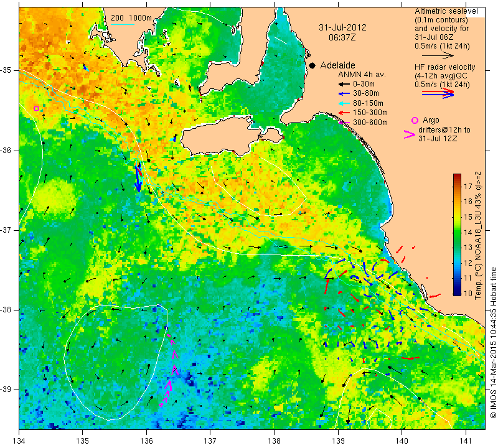Click the longitude axis label '134'

(x=19, y=441)
